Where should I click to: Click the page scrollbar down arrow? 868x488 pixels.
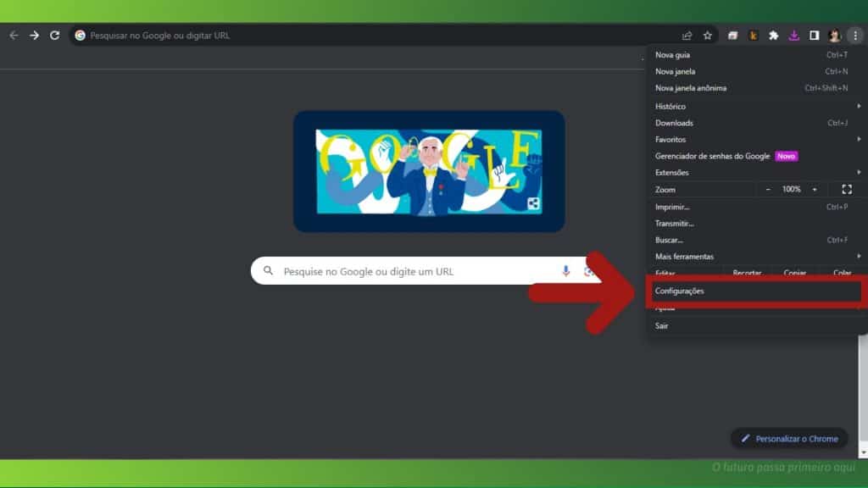(864, 453)
